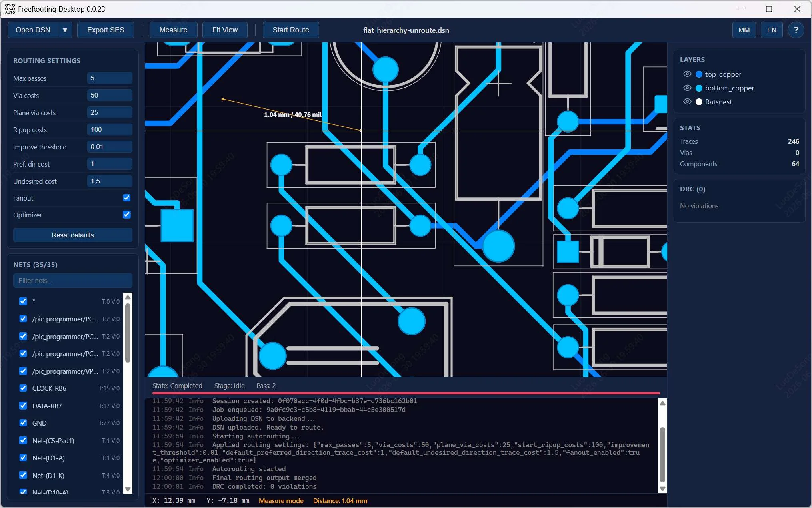Expand the Open DSN dropdown arrow
Screen dimensions: 812x508
coord(65,30)
